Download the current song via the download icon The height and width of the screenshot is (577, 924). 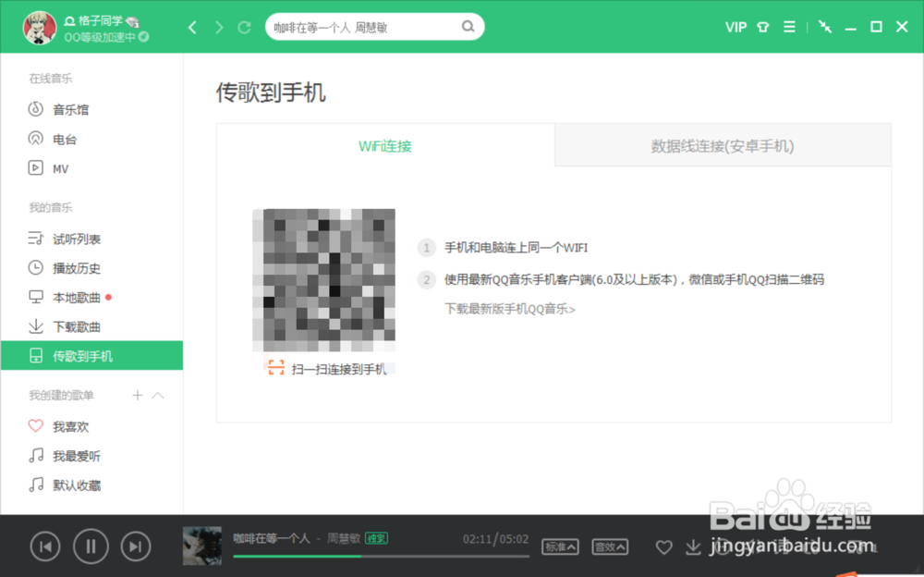[x=693, y=547]
